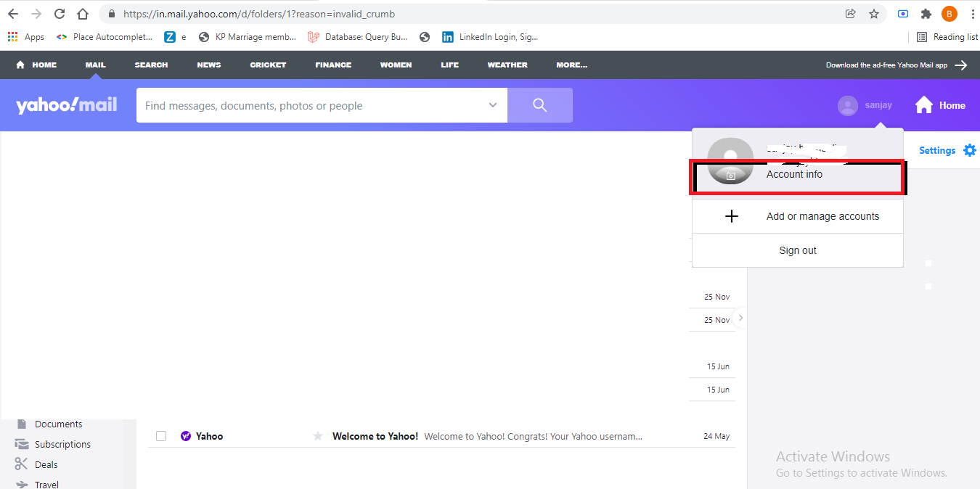The width and height of the screenshot is (980, 489).
Task: Click the Find messages search field
Action: point(312,105)
